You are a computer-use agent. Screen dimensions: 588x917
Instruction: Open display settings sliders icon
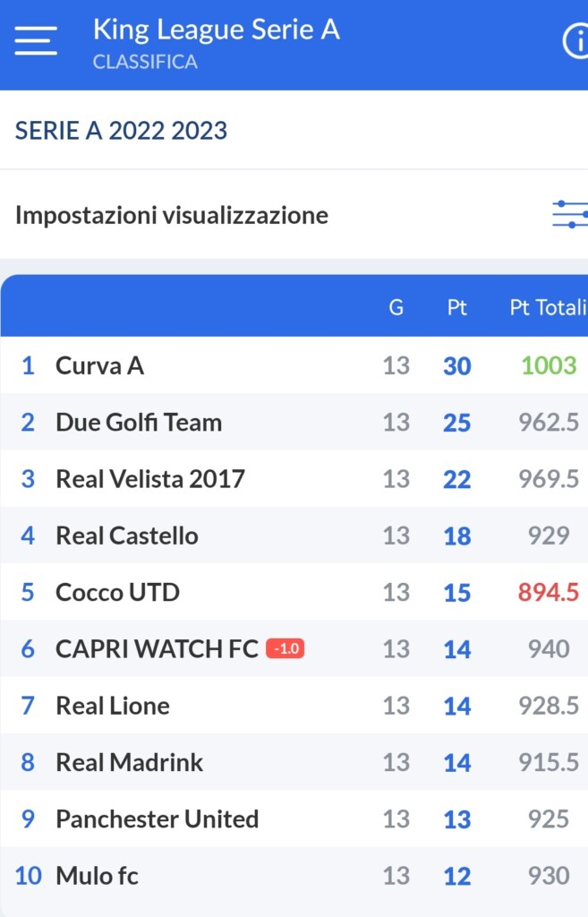(x=569, y=215)
